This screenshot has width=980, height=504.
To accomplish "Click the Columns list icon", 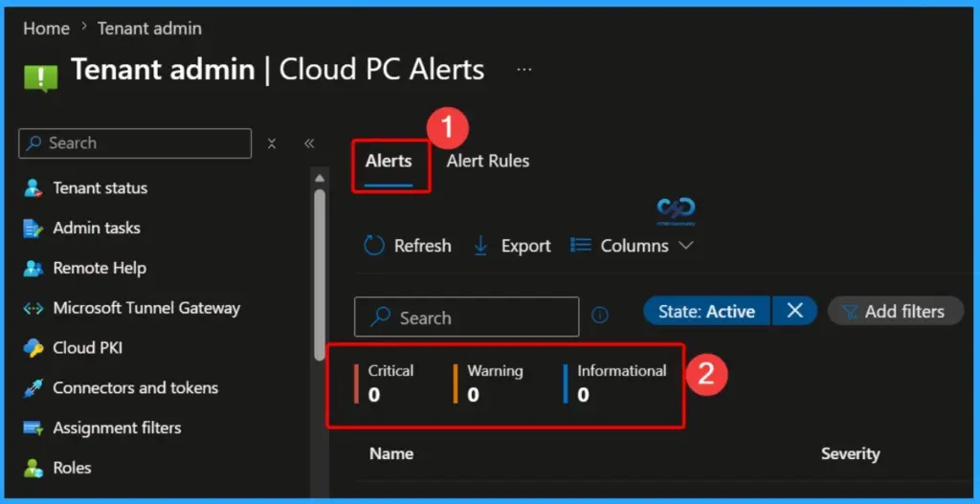I will [581, 246].
